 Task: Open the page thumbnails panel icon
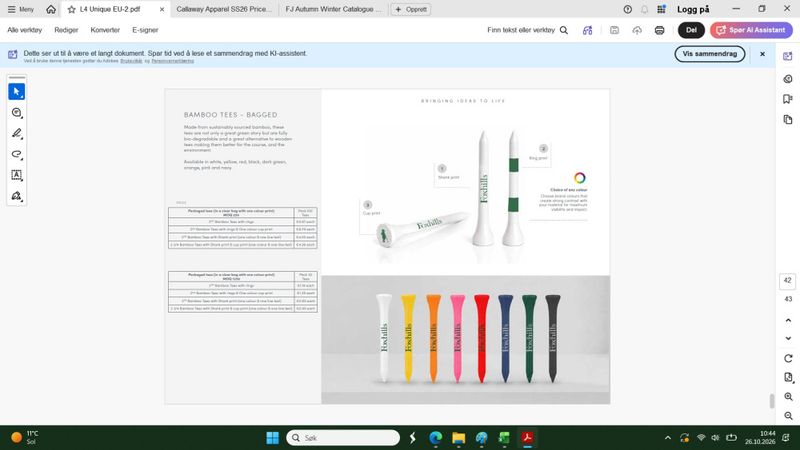tap(788, 119)
